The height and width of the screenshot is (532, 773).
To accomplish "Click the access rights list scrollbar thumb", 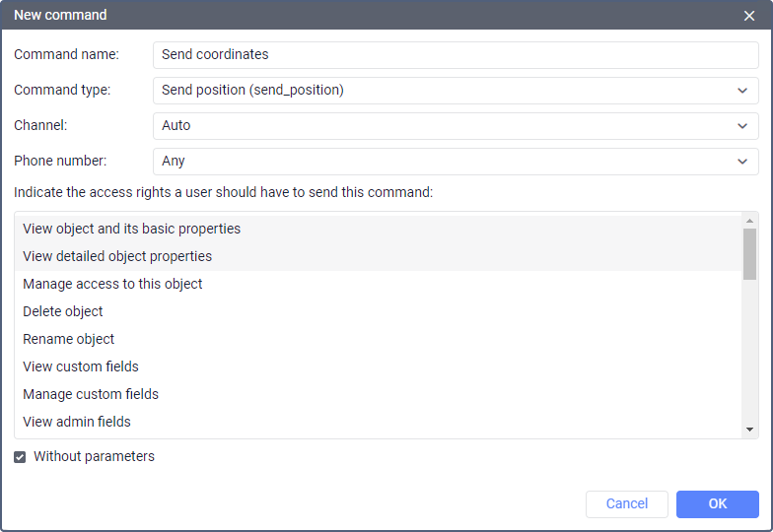I will (x=750, y=254).
